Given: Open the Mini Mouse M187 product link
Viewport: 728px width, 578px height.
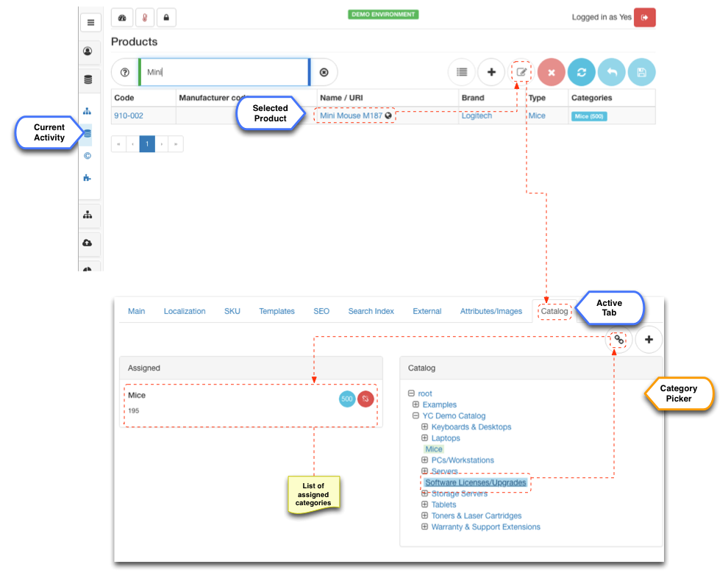Looking at the screenshot, I should pos(351,116).
